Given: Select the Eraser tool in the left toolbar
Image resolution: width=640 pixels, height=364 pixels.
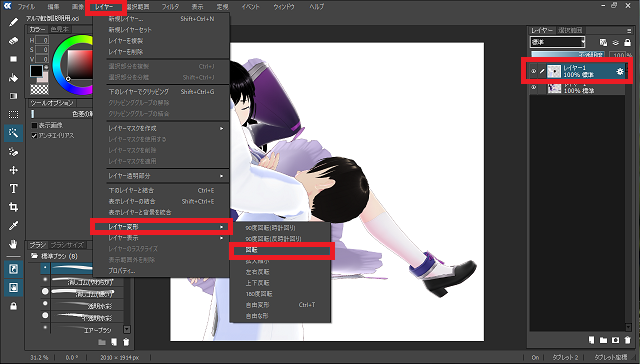Looking at the screenshot, I should [13, 40].
